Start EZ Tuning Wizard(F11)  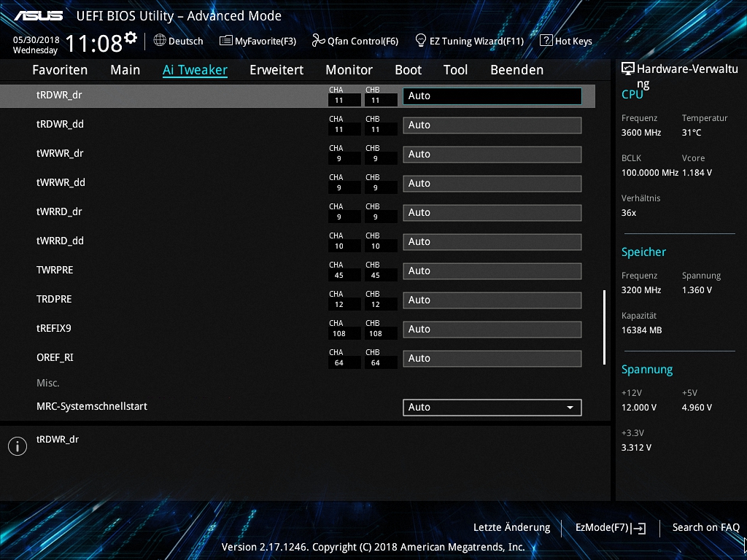point(469,41)
